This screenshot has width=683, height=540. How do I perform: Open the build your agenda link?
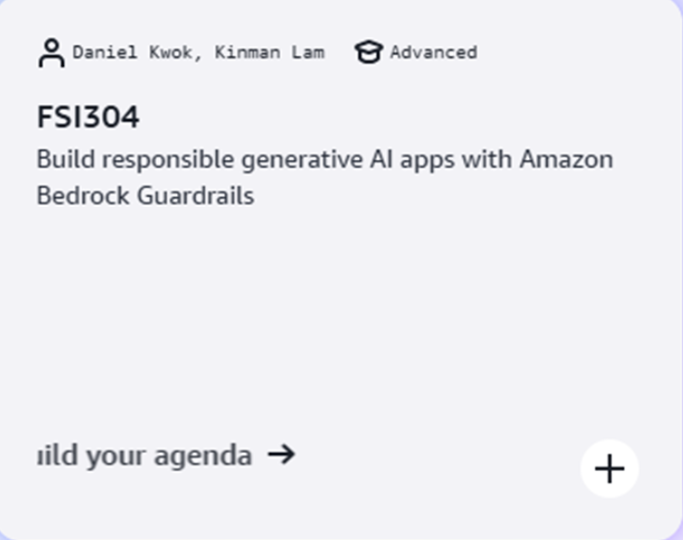[145, 456]
